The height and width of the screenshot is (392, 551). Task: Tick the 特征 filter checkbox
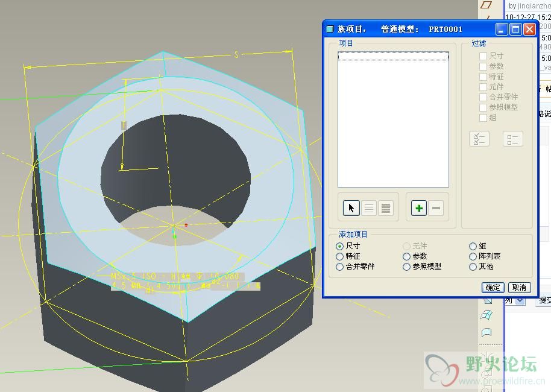483,77
